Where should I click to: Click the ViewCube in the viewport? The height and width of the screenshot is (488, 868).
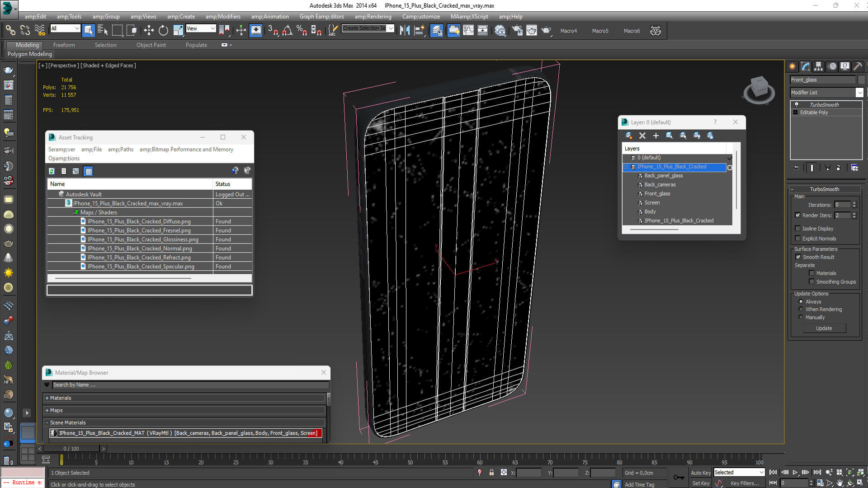(x=759, y=90)
